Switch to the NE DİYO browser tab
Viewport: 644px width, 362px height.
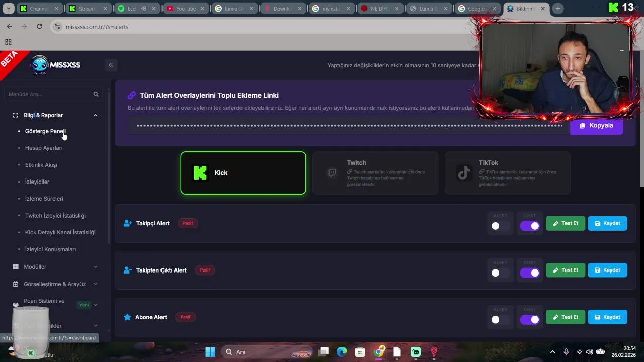point(380,9)
